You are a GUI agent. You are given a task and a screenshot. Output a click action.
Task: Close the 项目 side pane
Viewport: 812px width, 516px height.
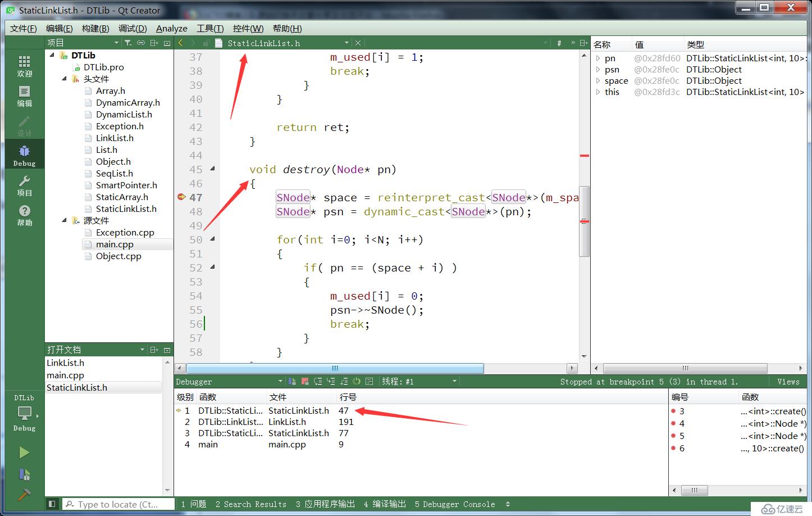[x=167, y=43]
